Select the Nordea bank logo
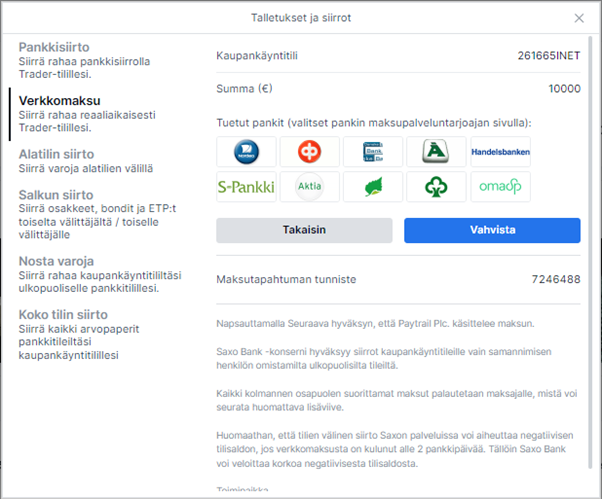This screenshot has width=602, height=499. [246, 152]
